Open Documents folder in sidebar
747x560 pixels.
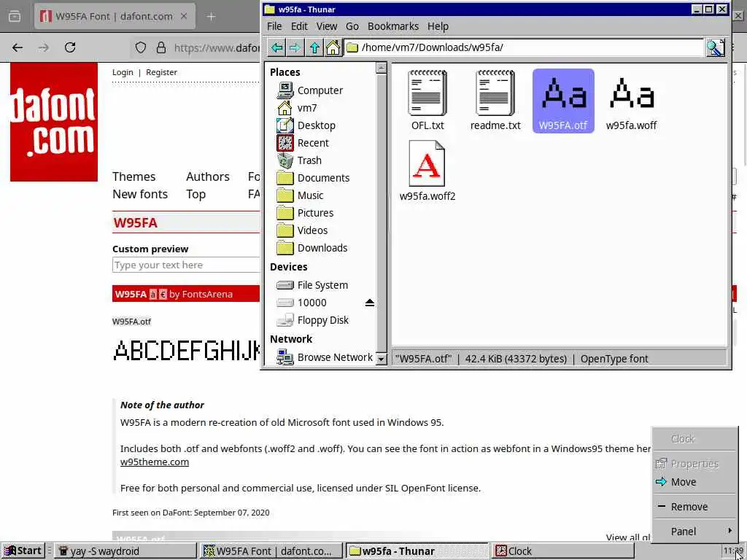[x=313, y=178]
